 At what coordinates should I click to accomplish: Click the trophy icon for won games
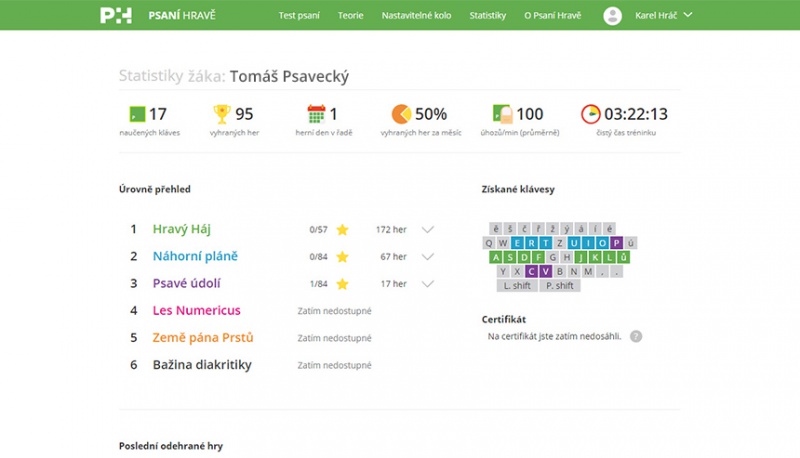click(x=222, y=114)
